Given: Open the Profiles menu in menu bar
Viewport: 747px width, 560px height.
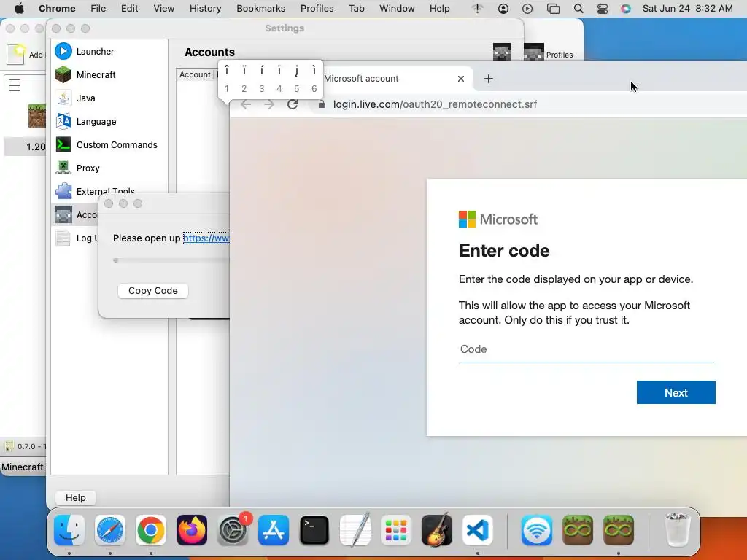Looking at the screenshot, I should [x=317, y=9].
